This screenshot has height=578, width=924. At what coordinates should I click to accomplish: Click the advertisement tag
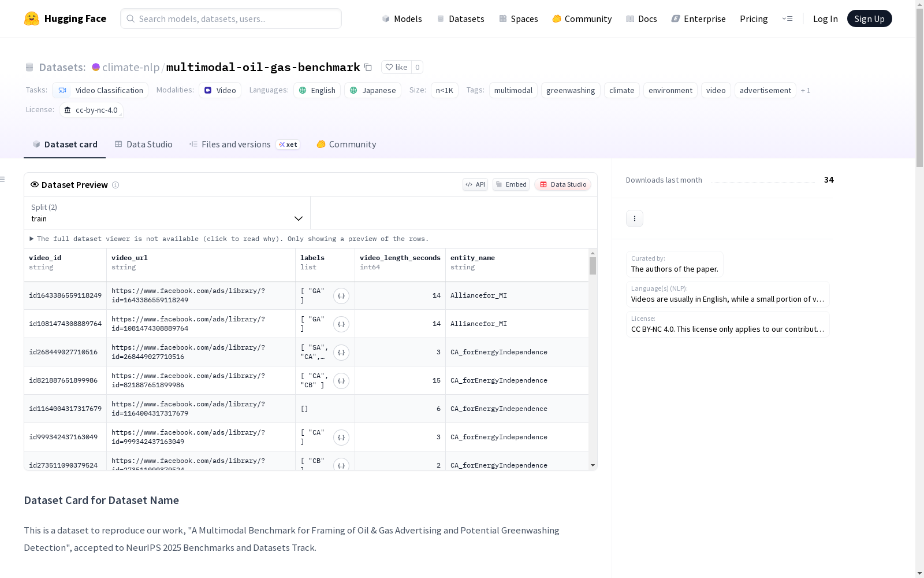pyautogui.click(x=765, y=90)
